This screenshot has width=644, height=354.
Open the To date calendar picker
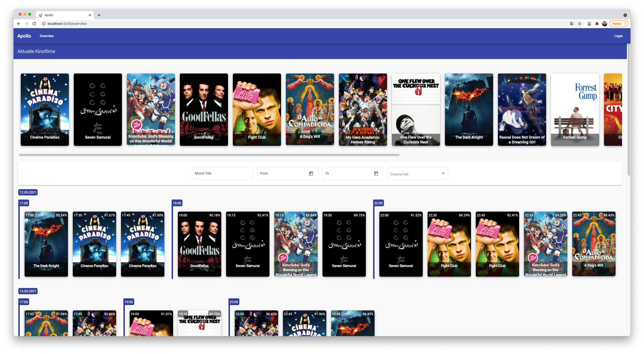[376, 174]
